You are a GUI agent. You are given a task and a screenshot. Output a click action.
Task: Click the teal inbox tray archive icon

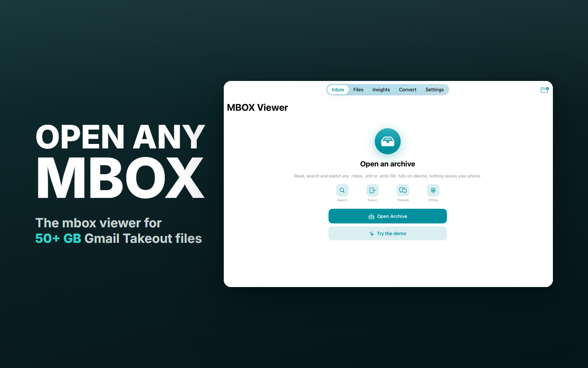tap(388, 141)
